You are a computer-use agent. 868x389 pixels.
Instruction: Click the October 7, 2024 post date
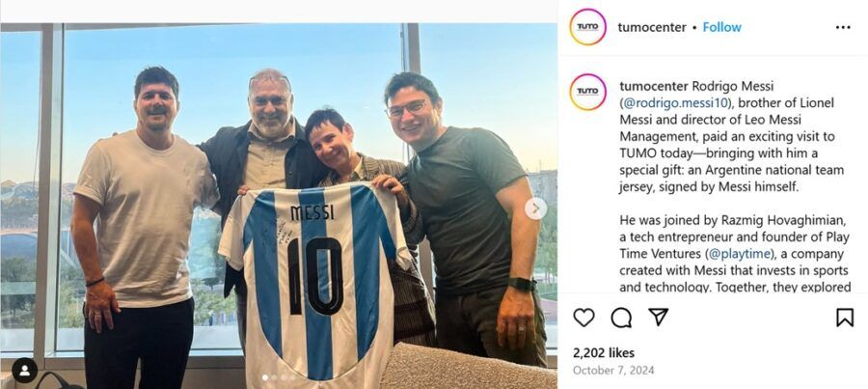click(x=613, y=370)
